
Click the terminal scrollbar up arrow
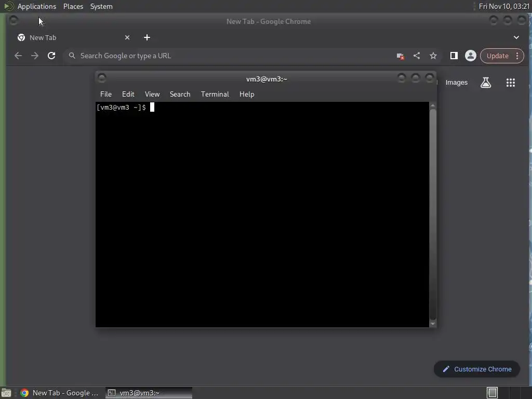click(433, 105)
